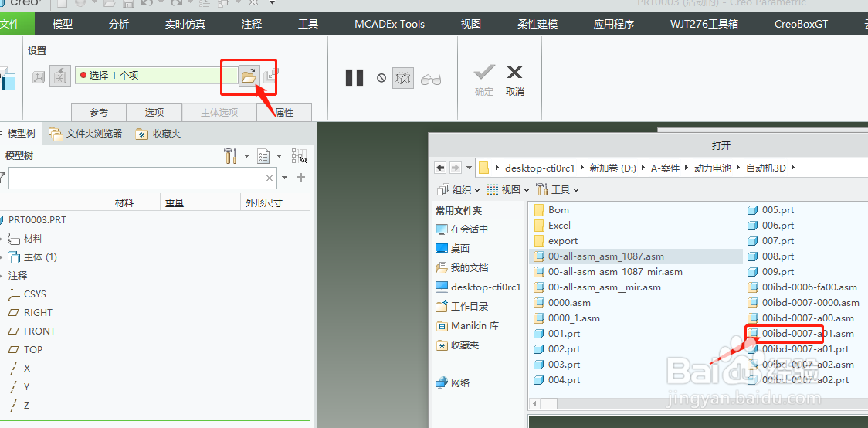The width and height of the screenshot is (868, 428).
Task: Click desktop-cti0rc1 in the address path
Action: [x=540, y=168]
